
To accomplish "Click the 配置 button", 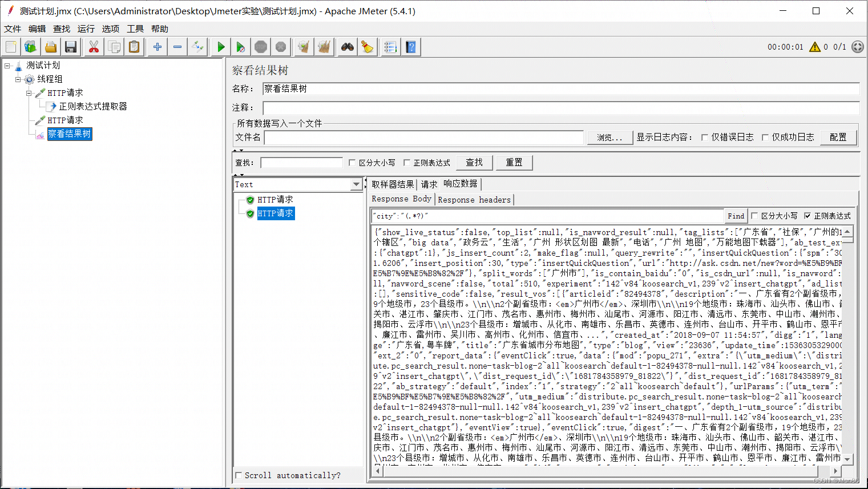I will [838, 138].
